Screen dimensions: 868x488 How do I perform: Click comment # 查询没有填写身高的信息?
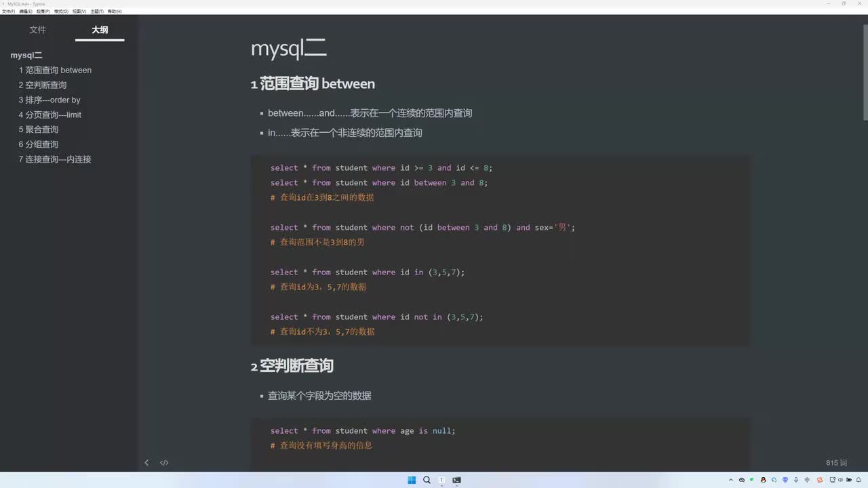pos(321,446)
